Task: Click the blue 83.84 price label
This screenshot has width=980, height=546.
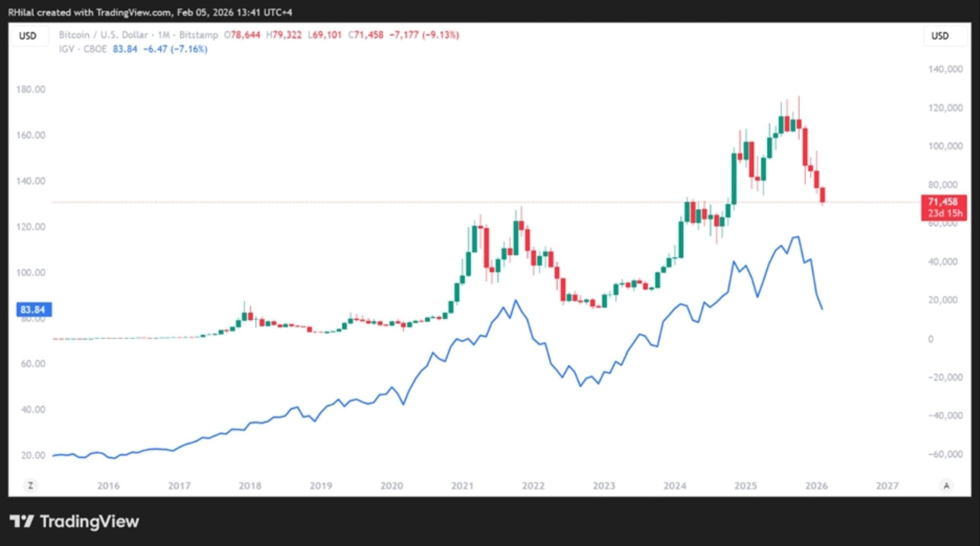Action: tap(33, 309)
